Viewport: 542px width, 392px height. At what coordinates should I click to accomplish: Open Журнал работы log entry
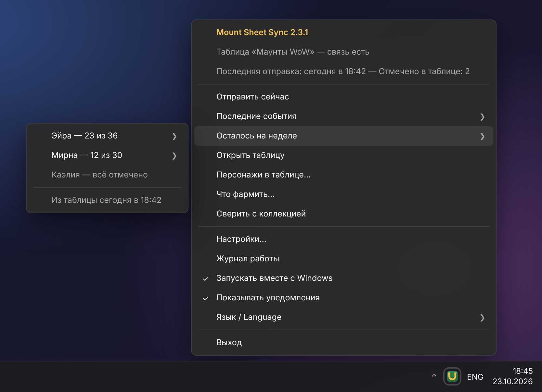tap(344, 259)
